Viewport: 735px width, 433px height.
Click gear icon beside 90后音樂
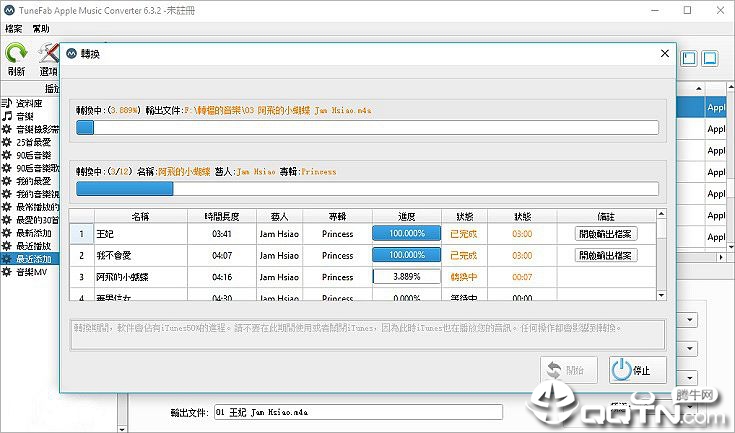point(7,155)
